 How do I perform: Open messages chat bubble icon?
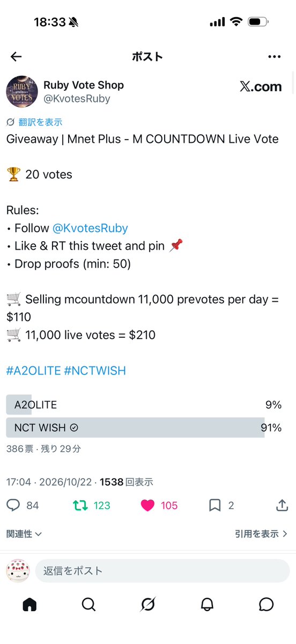pos(267,605)
